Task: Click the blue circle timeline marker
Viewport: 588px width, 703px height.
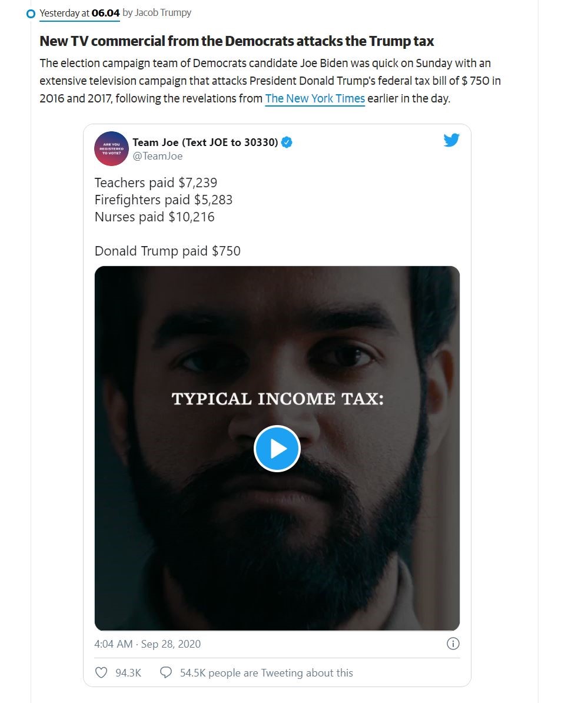Action: pos(31,14)
